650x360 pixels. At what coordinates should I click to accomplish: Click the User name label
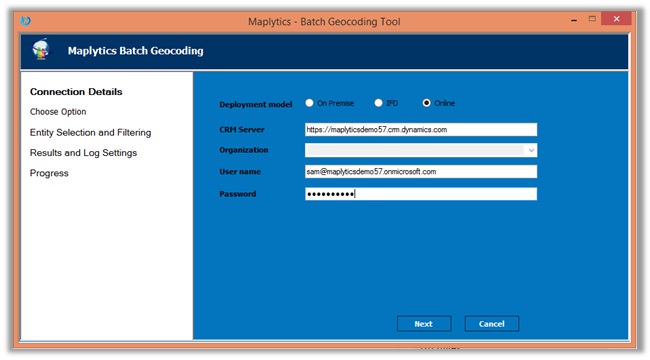240,171
